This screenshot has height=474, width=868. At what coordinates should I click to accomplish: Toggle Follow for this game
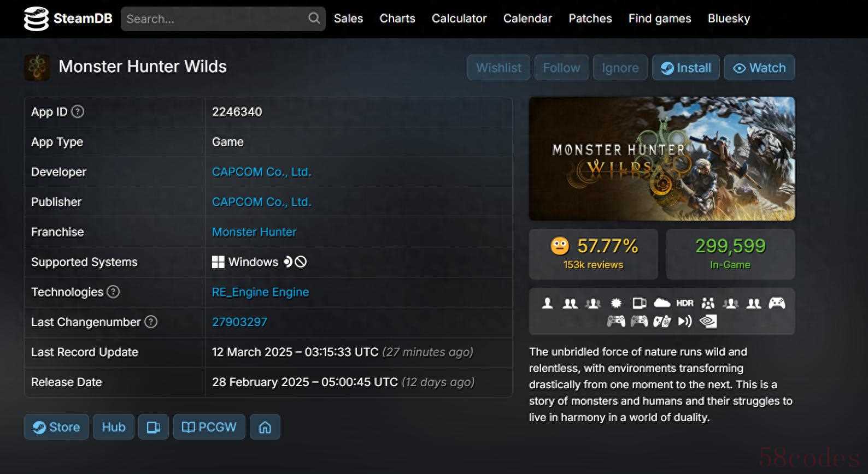coord(561,68)
